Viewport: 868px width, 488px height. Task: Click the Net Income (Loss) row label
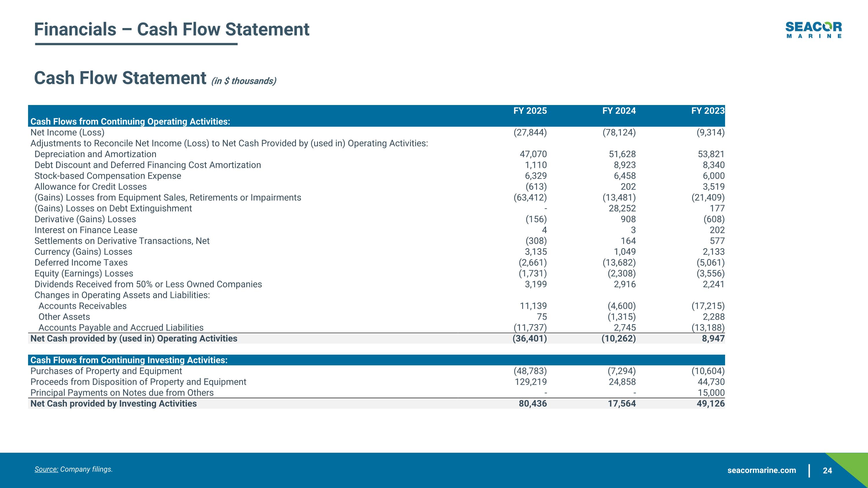pyautogui.click(x=67, y=132)
